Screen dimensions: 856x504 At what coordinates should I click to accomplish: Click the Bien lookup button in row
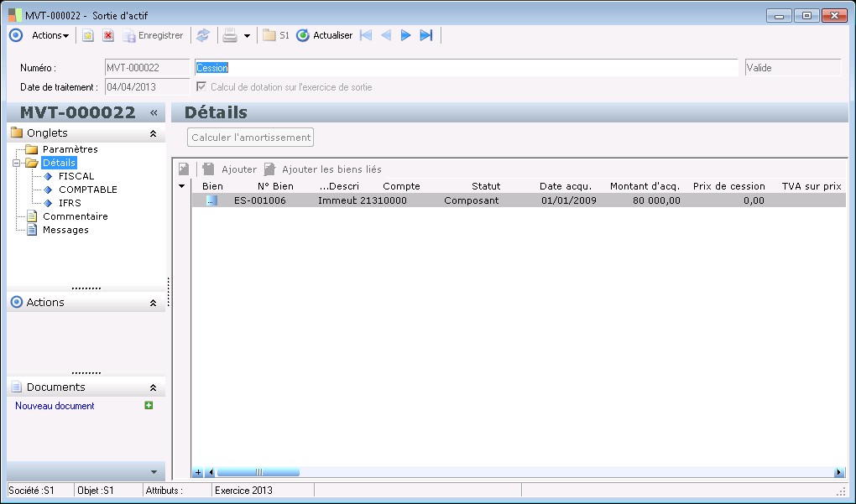tap(211, 200)
